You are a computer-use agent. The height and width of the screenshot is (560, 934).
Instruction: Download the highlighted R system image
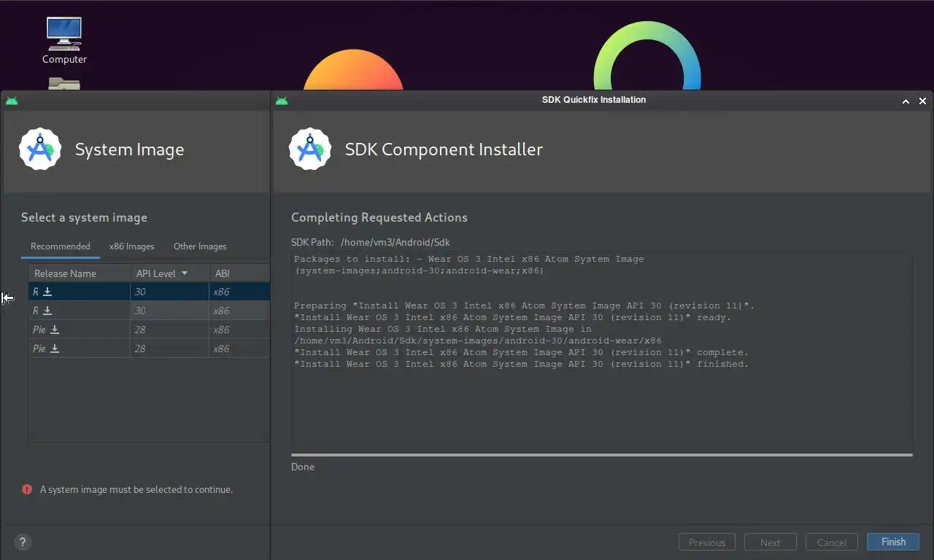click(x=47, y=292)
